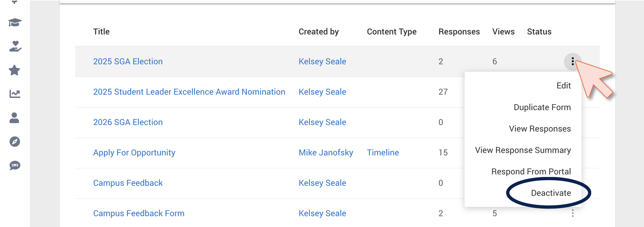Select Duplicate Form menu option
The width and height of the screenshot is (644, 227).
coord(542,107)
